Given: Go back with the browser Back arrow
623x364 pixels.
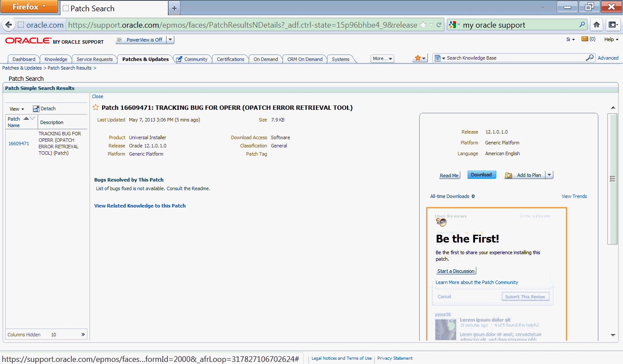Looking at the screenshot, I should pos(9,25).
